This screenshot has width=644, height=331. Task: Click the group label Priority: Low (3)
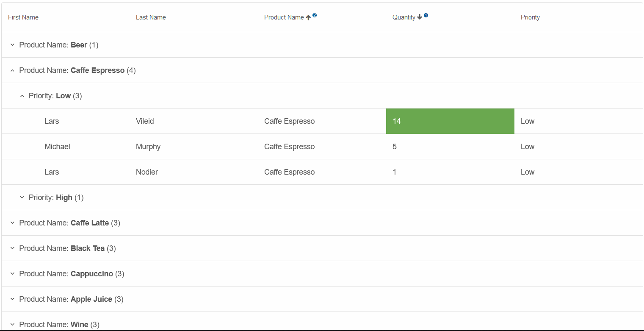click(55, 96)
